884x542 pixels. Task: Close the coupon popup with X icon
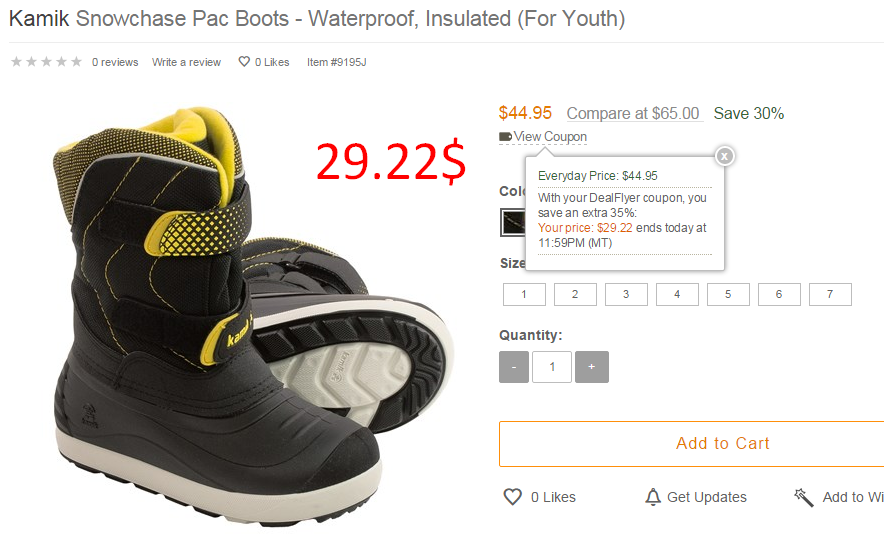(x=724, y=156)
